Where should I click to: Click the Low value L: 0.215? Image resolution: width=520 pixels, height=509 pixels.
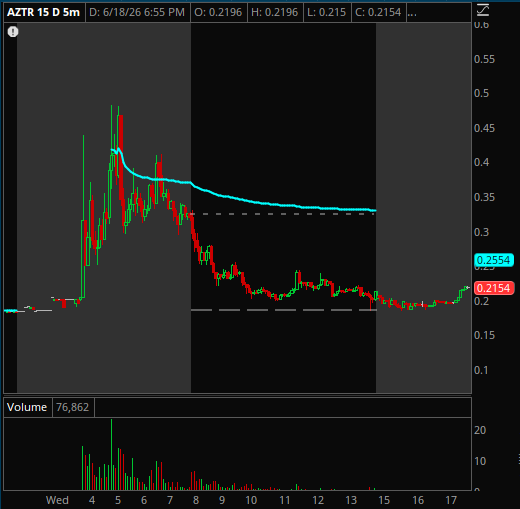(326, 12)
